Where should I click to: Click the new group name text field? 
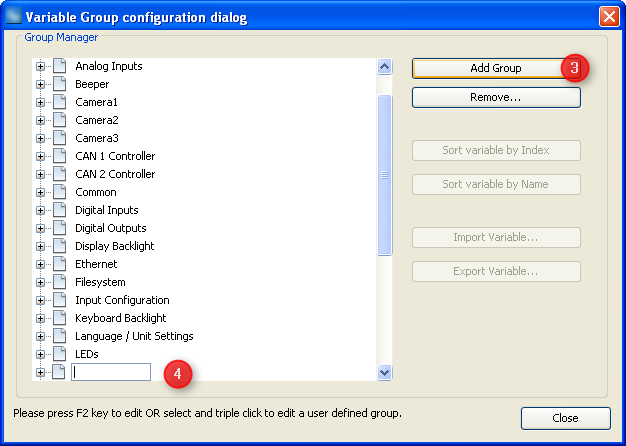111,372
